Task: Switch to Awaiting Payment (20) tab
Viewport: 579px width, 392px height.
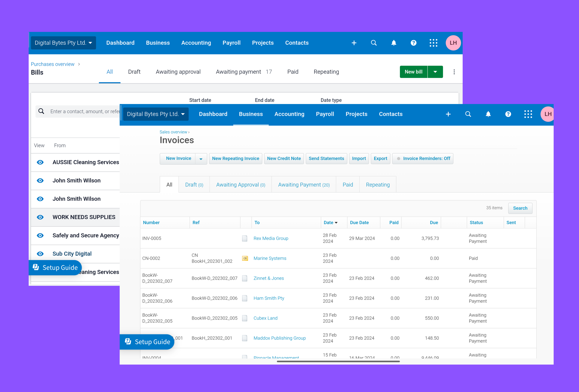Action: [304, 185]
